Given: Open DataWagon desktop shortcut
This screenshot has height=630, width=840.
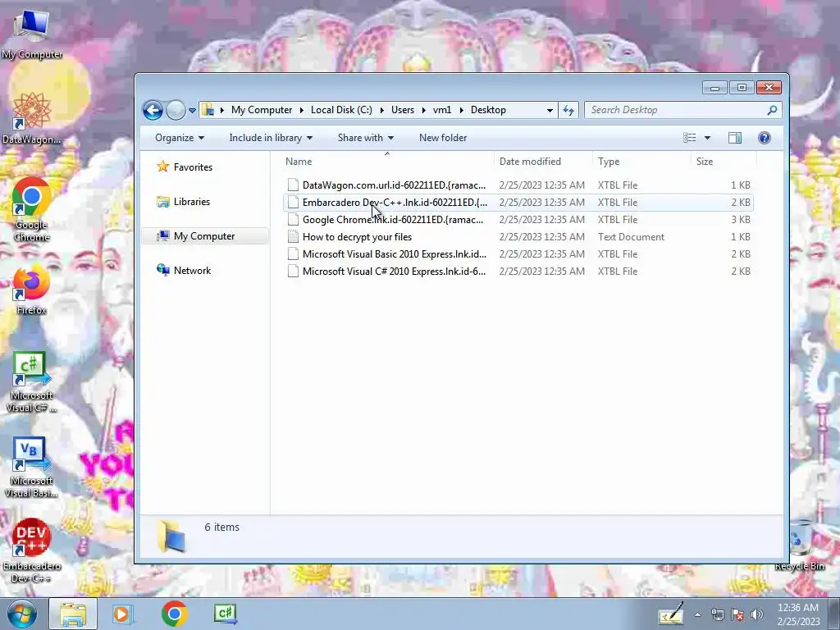Looking at the screenshot, I should pos(32,118).
